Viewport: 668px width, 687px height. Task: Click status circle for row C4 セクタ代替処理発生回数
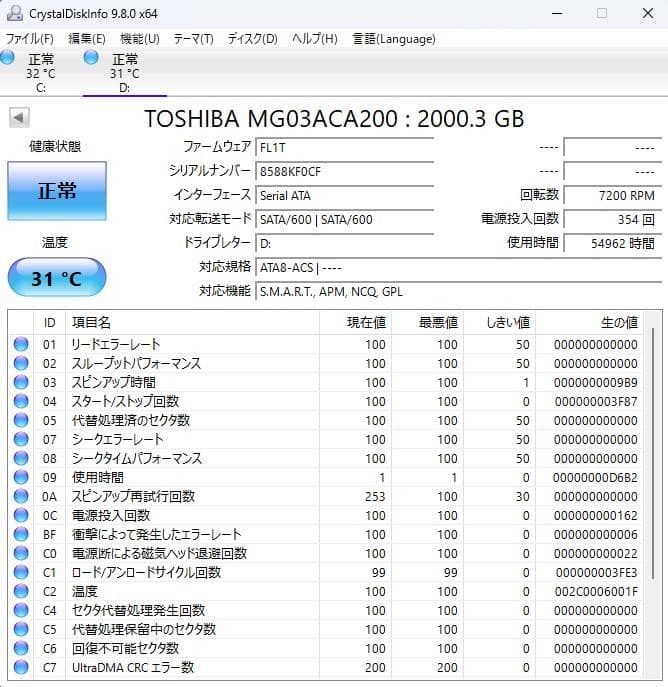coord(21,610)
